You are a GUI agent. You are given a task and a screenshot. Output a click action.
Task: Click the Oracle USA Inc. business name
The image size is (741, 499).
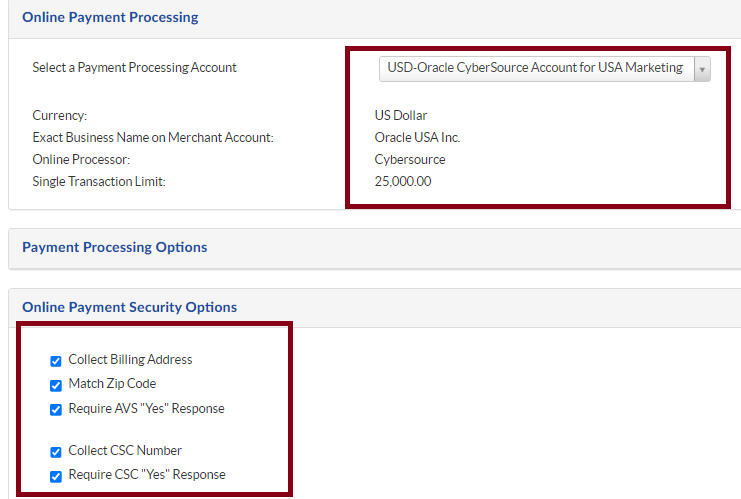coord(417,137)
